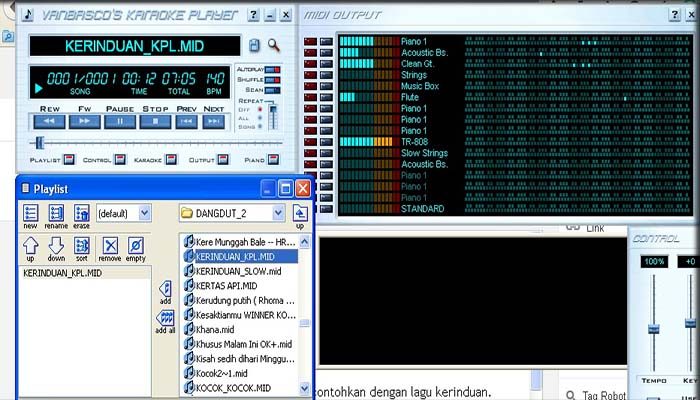The image size is (700, 400).
Task: Open the (default) playlist dropdown
Action: coord(145,213)
